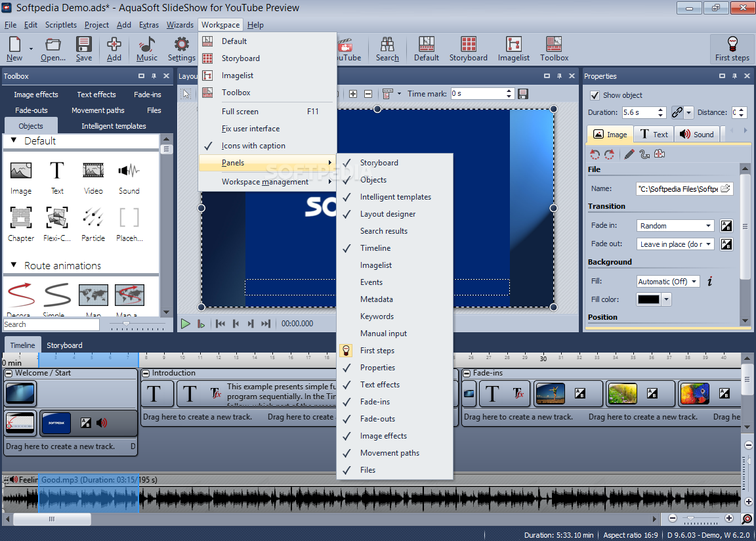Click the Music toolbar icon
Screen dimensions: 756x541
coord(146,49)
